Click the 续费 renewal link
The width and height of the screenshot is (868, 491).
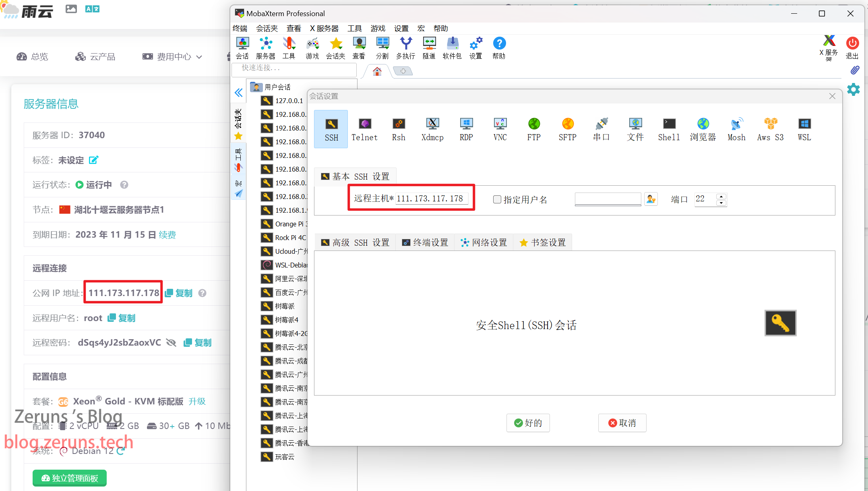coord(167,235)
